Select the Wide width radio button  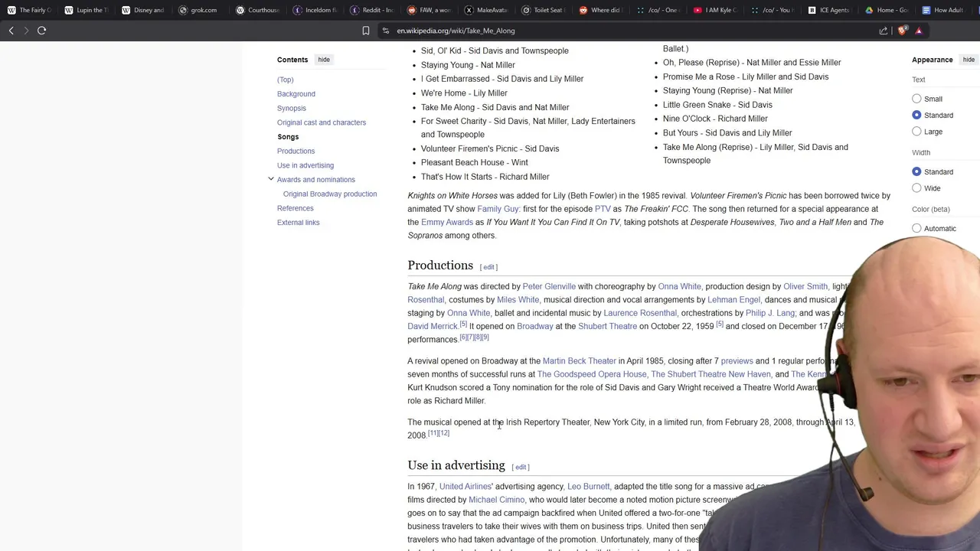[x=916, y=188]
